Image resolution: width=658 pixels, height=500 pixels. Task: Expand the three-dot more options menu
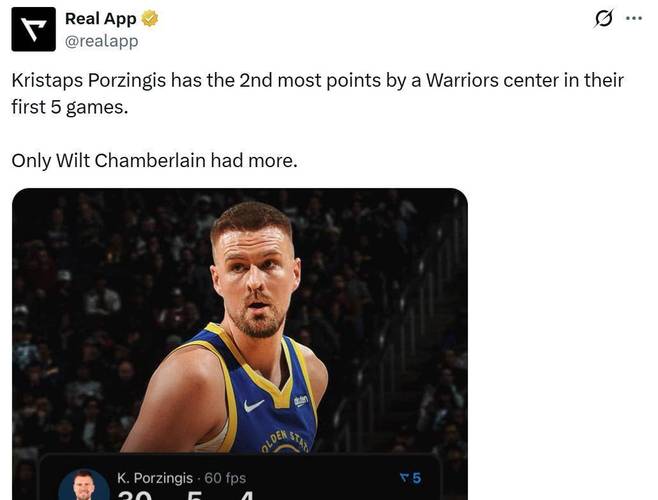(634, 19)
